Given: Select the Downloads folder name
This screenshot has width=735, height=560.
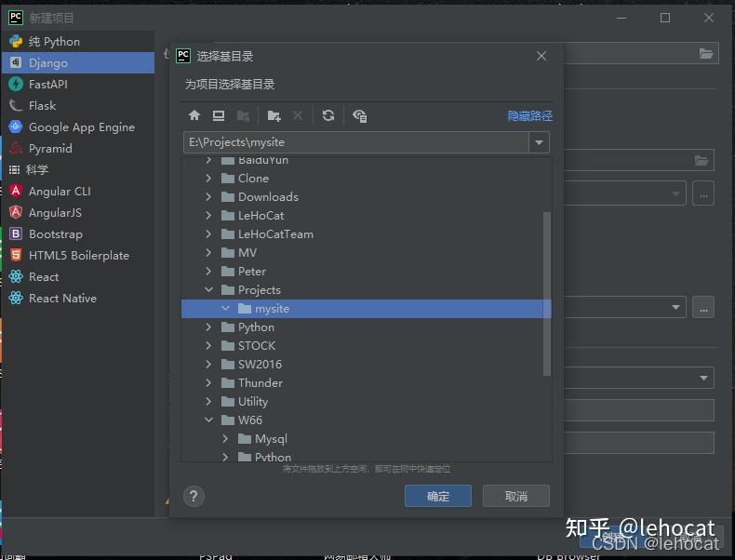Looking at the screenshot, I should tap(268, 197).
